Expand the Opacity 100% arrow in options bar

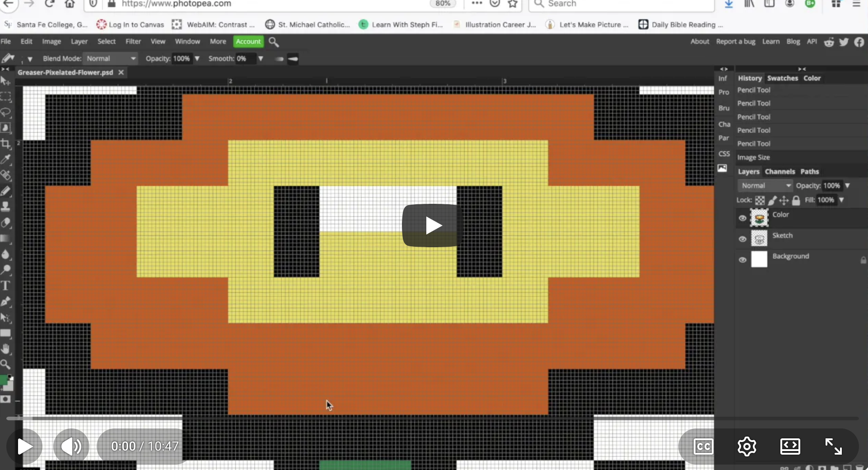[x=197, y=59]
